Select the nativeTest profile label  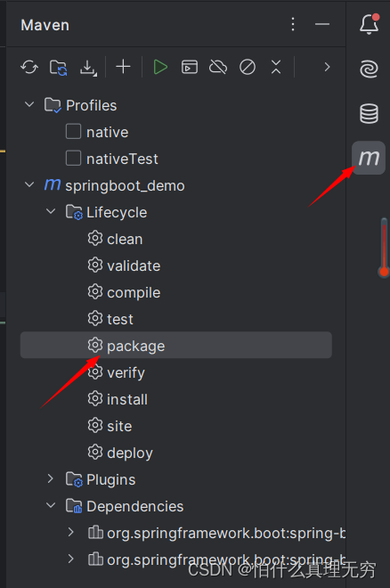(122, 159)
